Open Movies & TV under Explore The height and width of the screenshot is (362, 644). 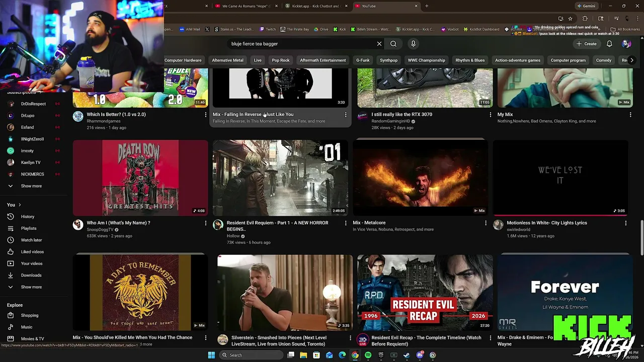coord(34,339)
